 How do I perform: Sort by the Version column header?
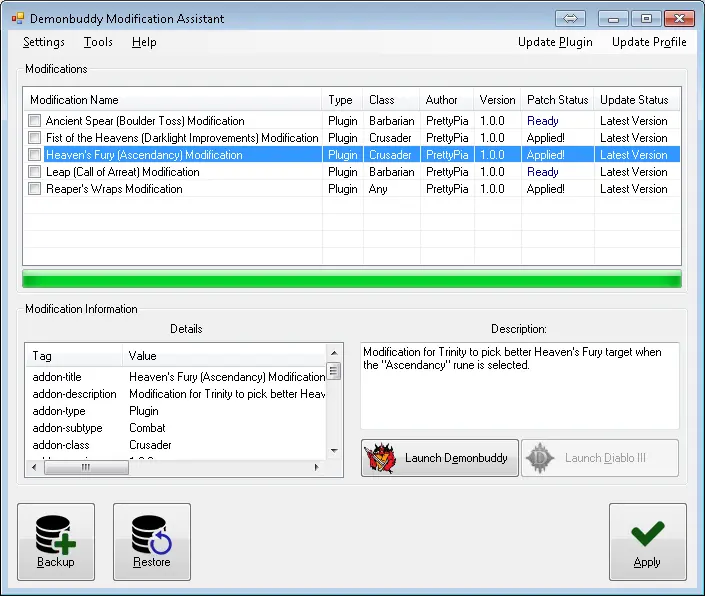click(498, 99)
